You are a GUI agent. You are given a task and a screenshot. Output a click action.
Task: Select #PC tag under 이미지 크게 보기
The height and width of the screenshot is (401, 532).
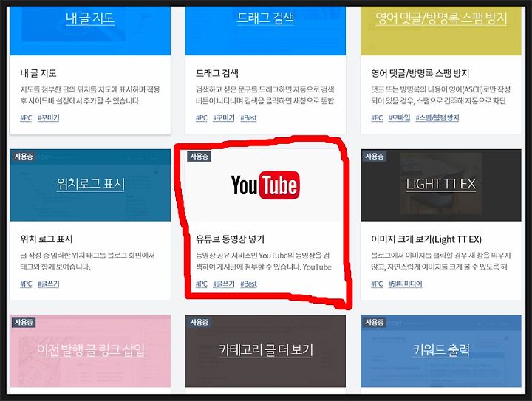377,284
